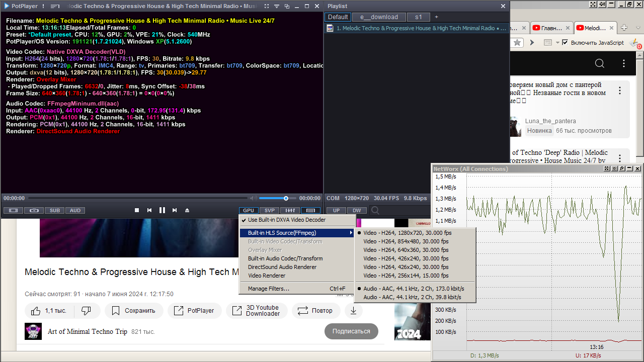Stop playback in PotPlayer
Viewport: 644px width, 362px height.
click(137, 210)
